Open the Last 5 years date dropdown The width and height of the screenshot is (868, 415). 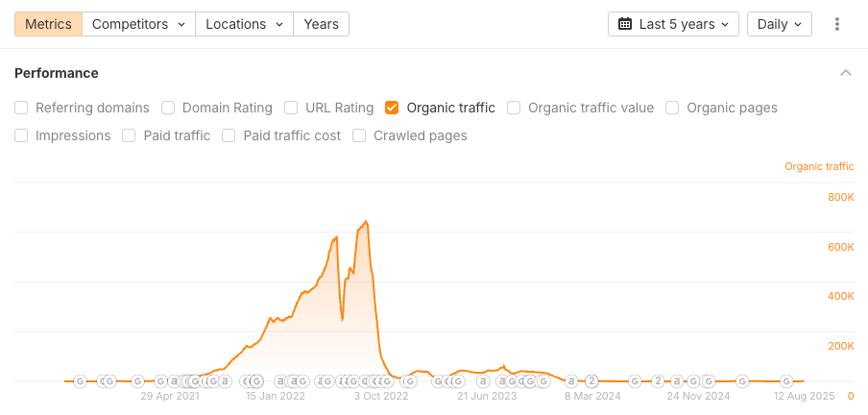point(673,24)
